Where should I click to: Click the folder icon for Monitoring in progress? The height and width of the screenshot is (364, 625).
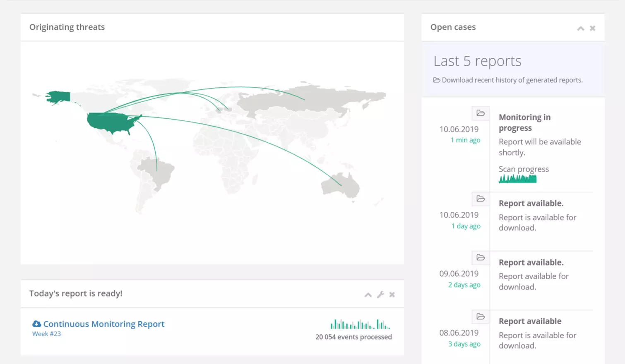point(481,113)
